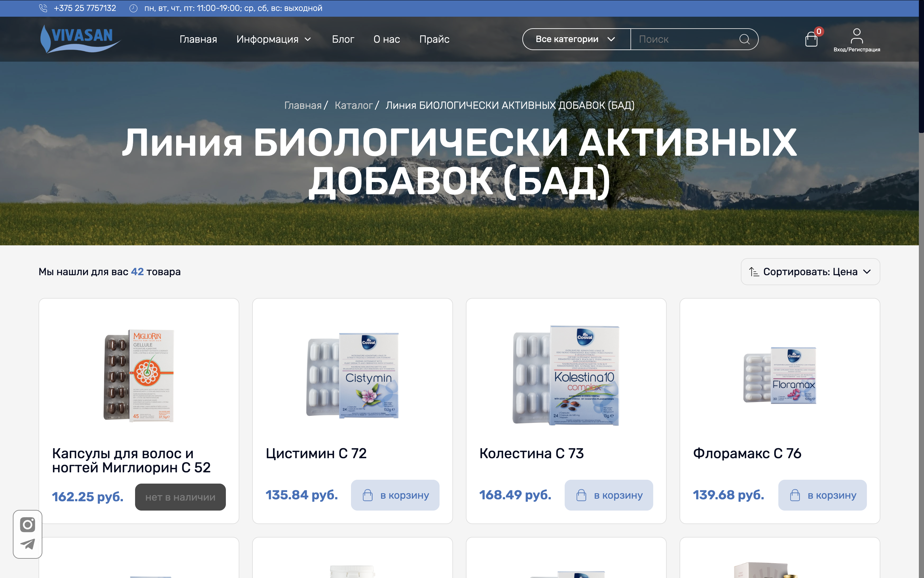Image resolution: width=924 pixels, height=578 pixels.
Task: Click the bag icon on the Цистимин button
Action: 367,495
